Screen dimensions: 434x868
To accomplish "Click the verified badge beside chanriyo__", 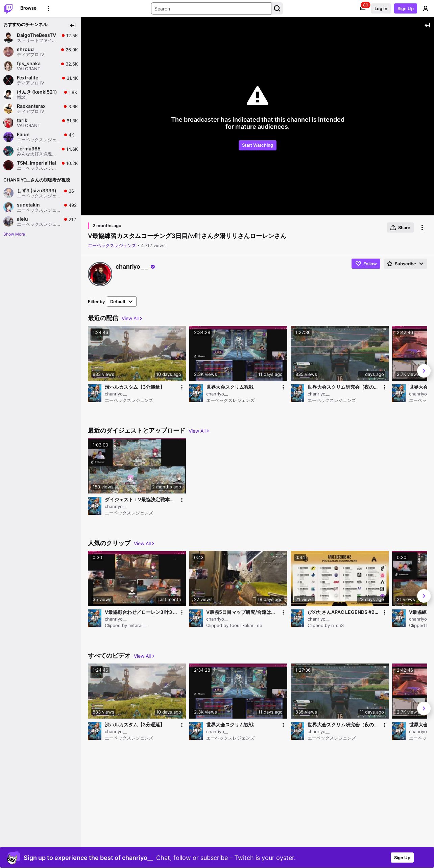I will [x=153, y=267].
